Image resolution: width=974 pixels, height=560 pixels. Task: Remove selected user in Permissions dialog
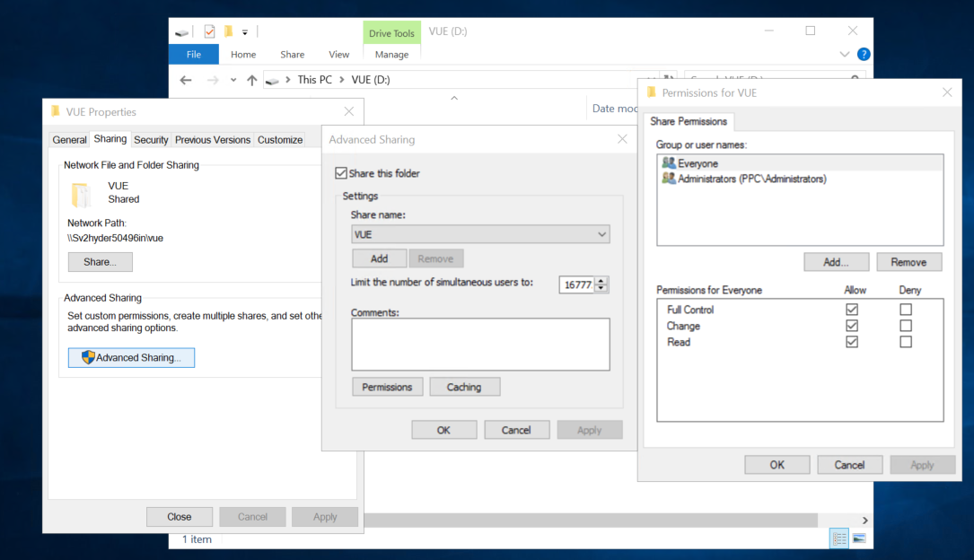click(x=908, y=262)
